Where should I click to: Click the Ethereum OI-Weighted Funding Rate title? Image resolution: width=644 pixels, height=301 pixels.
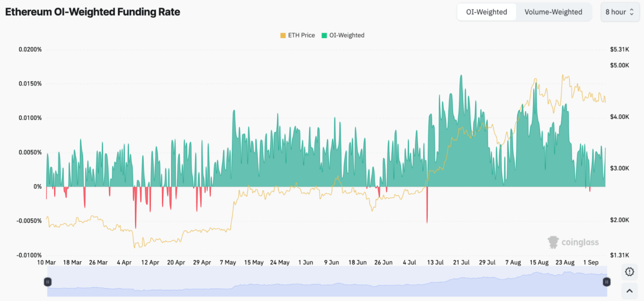click(93, 12)
